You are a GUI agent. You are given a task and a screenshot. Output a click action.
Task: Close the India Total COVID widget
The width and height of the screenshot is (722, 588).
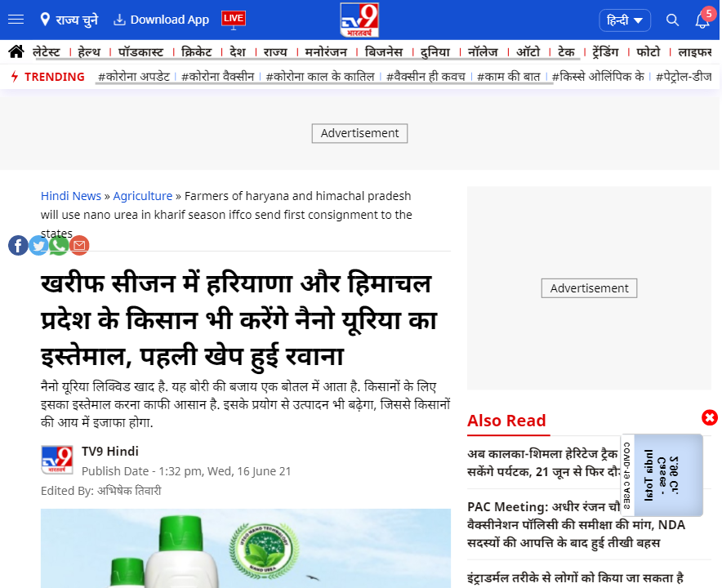[x=709, y=417]
